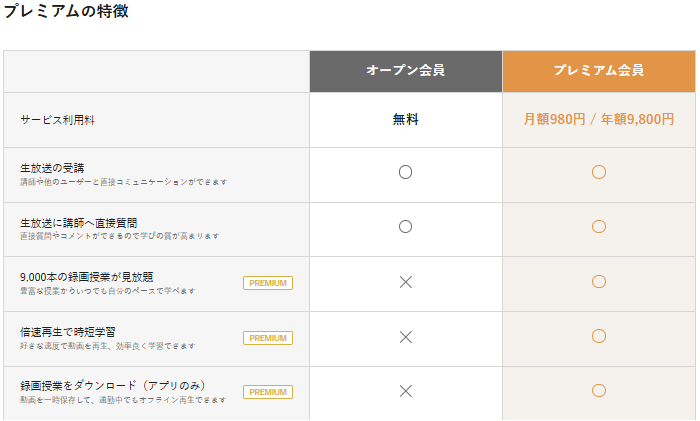The image size is (700, 421).
Task: Click the premium circle for 倍速再生で時短学習
Action: click(x=598, y=336)
